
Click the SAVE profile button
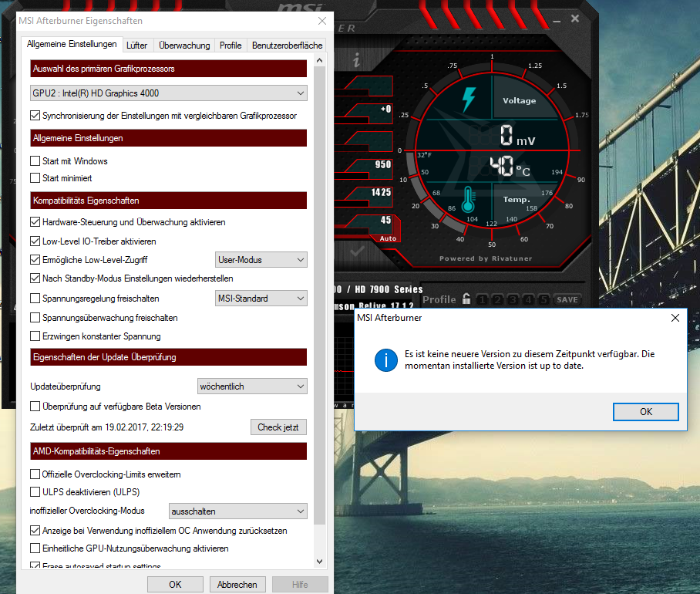coord(567,299)
